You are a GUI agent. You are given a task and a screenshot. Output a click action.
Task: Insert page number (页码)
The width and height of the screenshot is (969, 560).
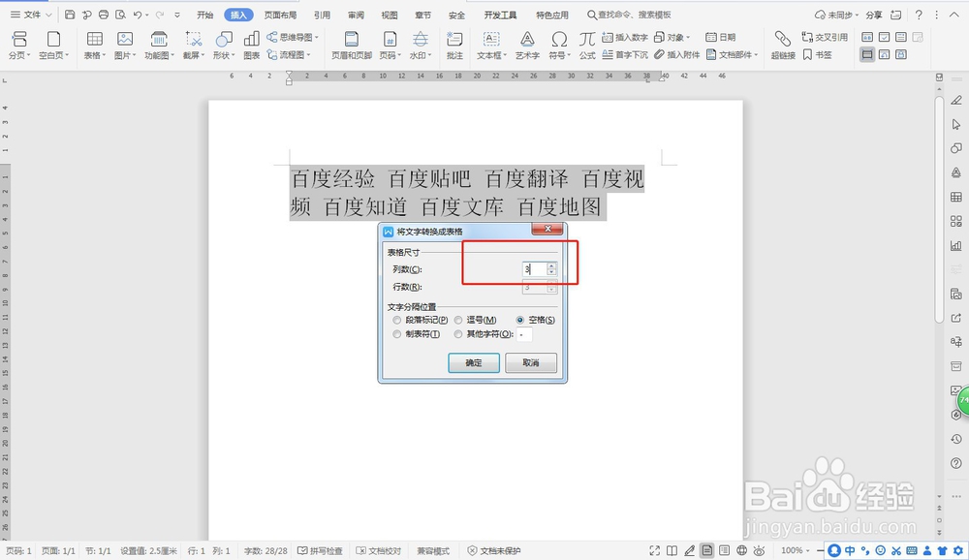(x=390, y=46)
